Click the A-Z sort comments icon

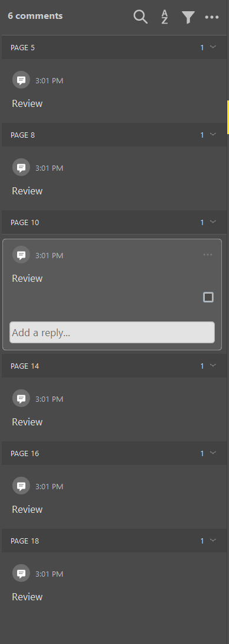pyautogui.click(x=165, y=17)
